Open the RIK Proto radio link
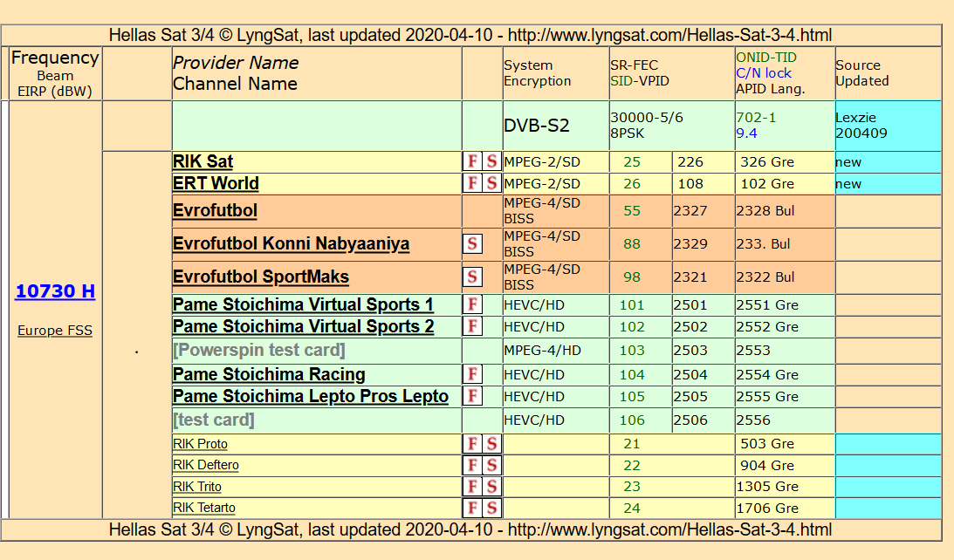Screen dimensions: 954x560 click(200, 444)
